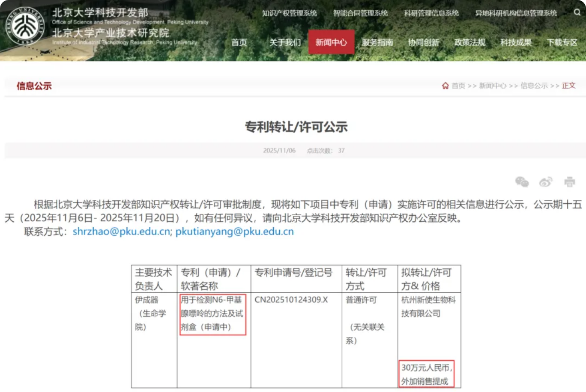Image resolution: width=586 pixels, height=392 pixels.
Task: Open the 智能合同管理系统 link
Action: tap(360, 13)
